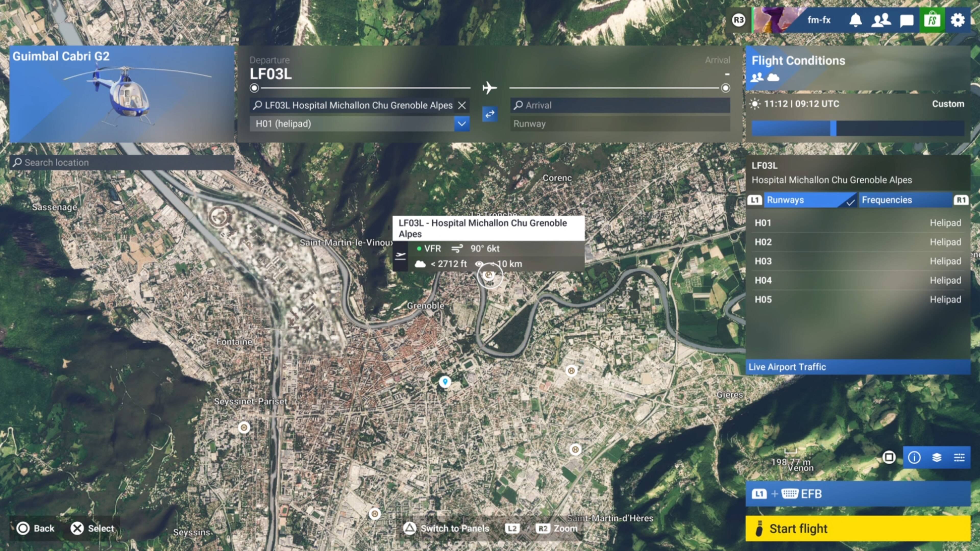Open the map layers icon
980x551 pixels.
[937, 457]
